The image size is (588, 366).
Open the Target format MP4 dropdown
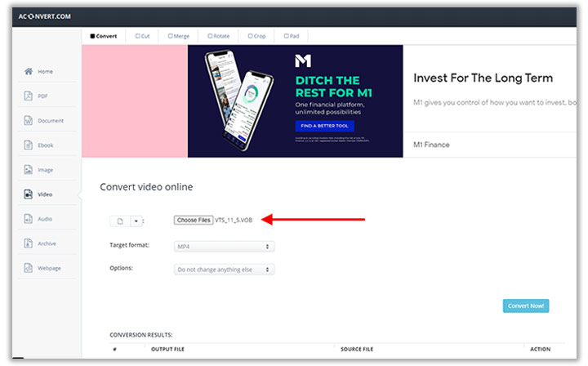[x=224, y=247]
